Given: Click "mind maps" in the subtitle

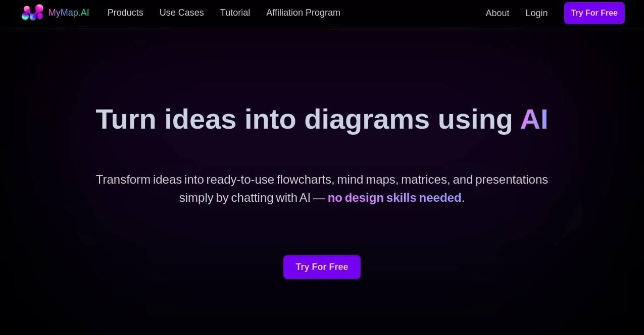Looking at the screenshot, I should (367, 180).
